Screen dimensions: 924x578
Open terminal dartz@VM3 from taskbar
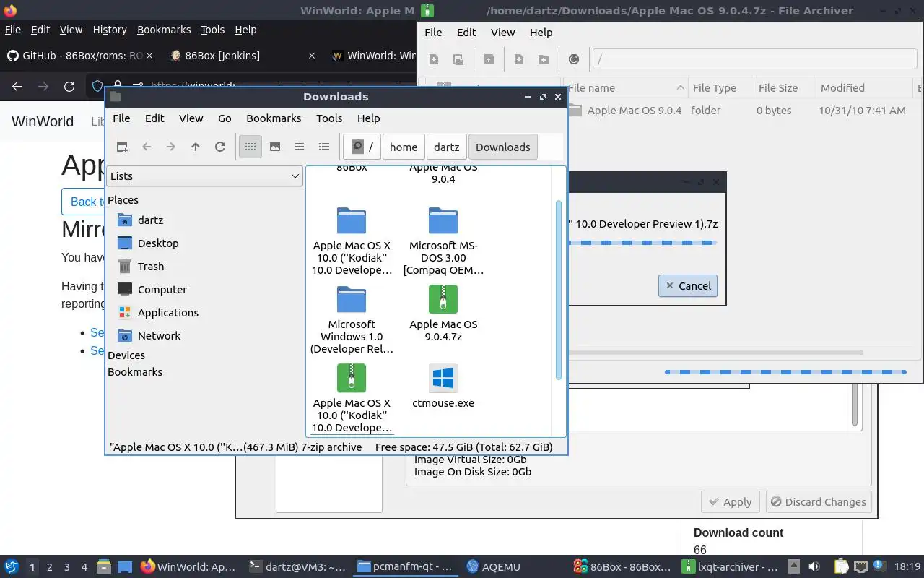(x=297, y=567)
